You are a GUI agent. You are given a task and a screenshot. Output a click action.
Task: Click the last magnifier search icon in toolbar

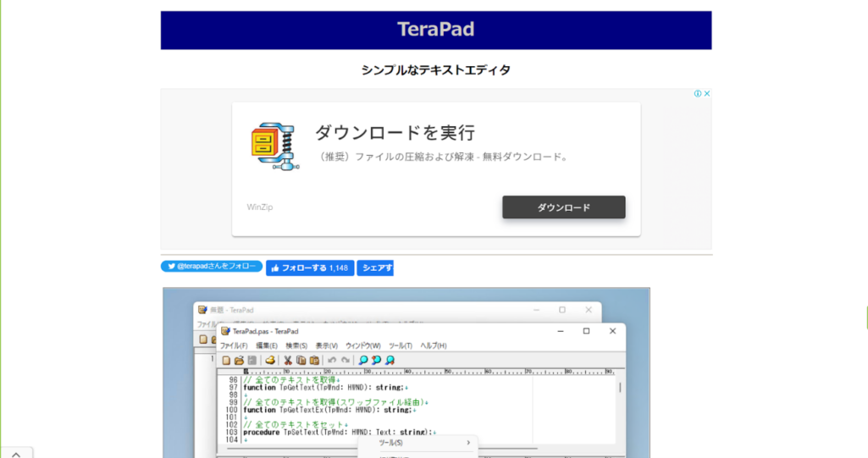click(390, 360)
